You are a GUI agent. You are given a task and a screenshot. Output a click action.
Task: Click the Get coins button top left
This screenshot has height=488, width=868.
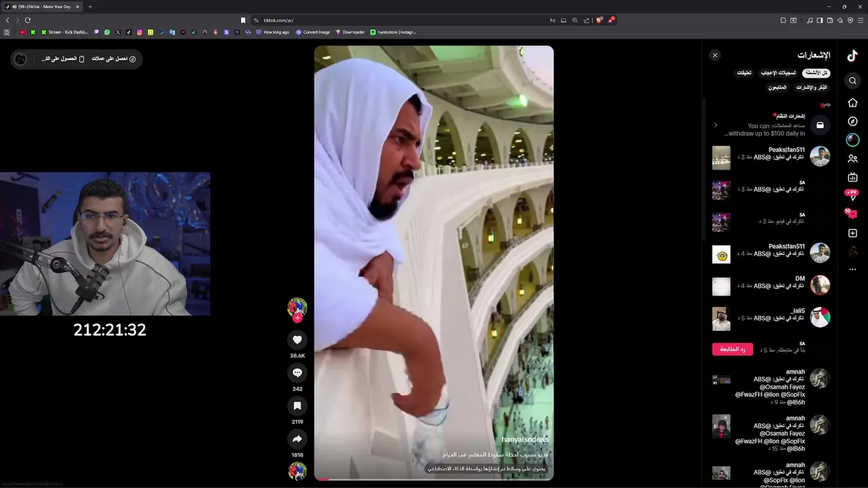pos(114,59)
